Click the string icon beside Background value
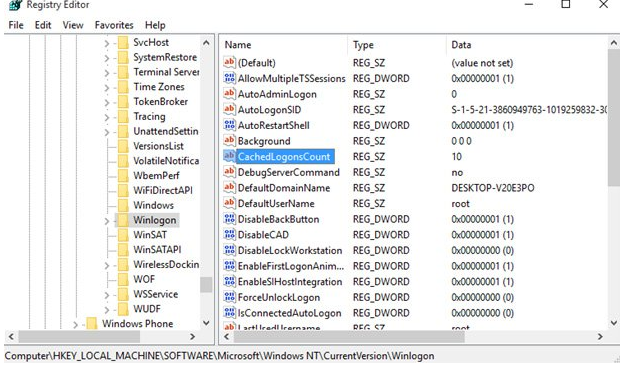This screenshot has width=621, height=366. click(229, 141)
